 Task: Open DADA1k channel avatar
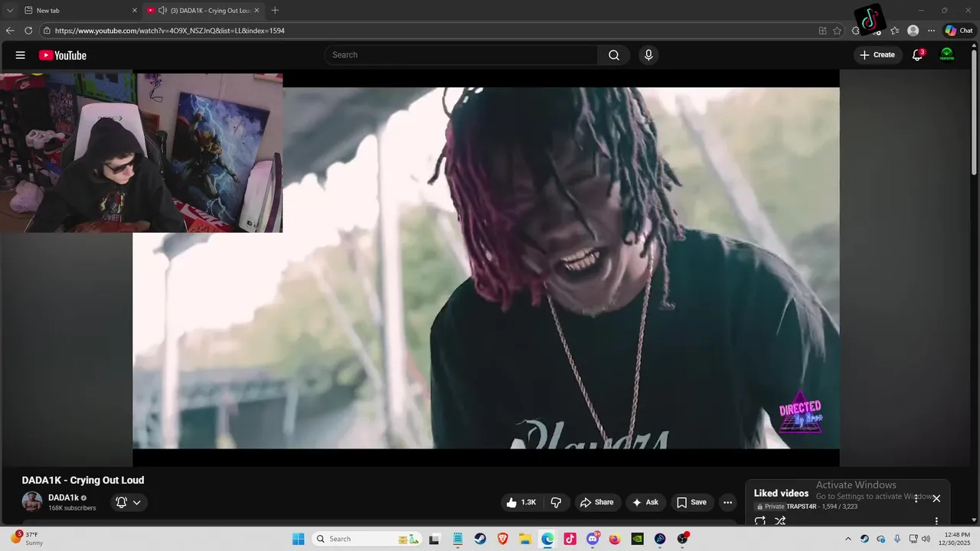(32, 502)
